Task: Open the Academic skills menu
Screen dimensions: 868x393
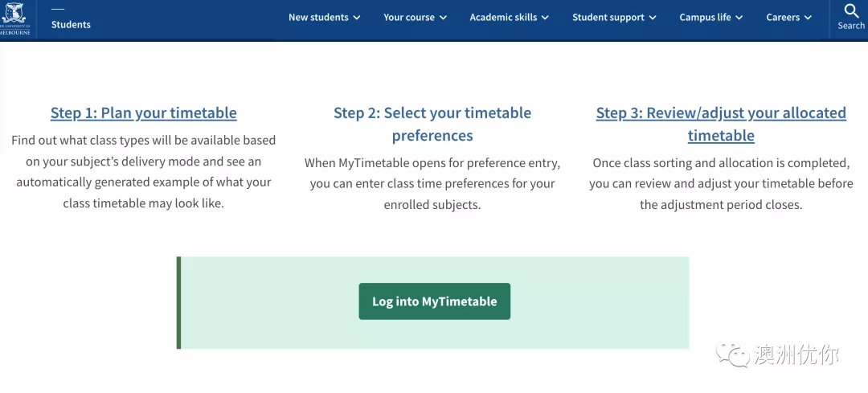Action: 510,18
